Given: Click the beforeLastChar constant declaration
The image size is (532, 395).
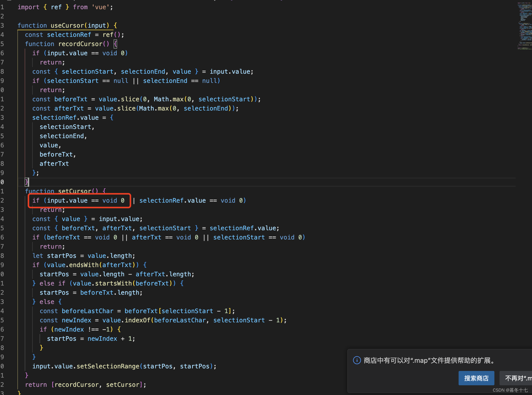Looking at the screenshot, I should 87,311.
